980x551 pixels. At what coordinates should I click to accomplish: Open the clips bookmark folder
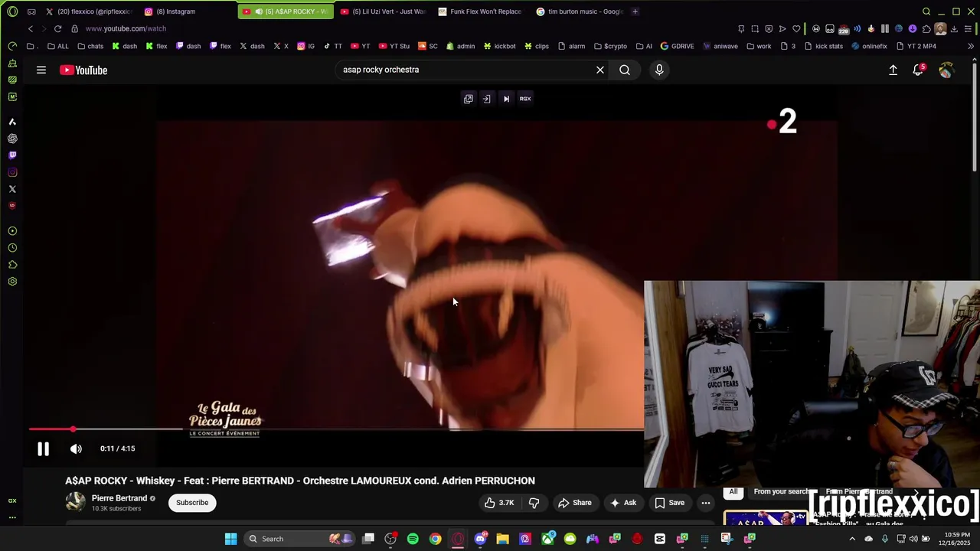(x=536, y=46)
